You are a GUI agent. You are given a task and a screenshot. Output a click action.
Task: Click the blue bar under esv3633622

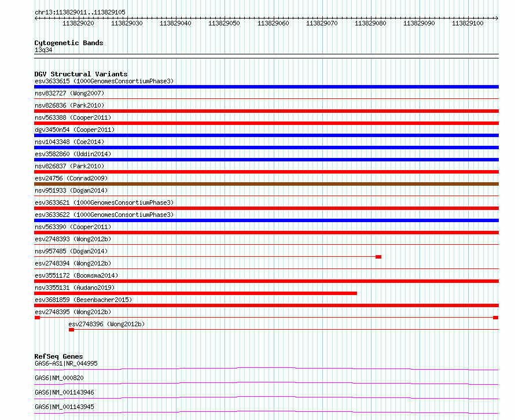266,220
